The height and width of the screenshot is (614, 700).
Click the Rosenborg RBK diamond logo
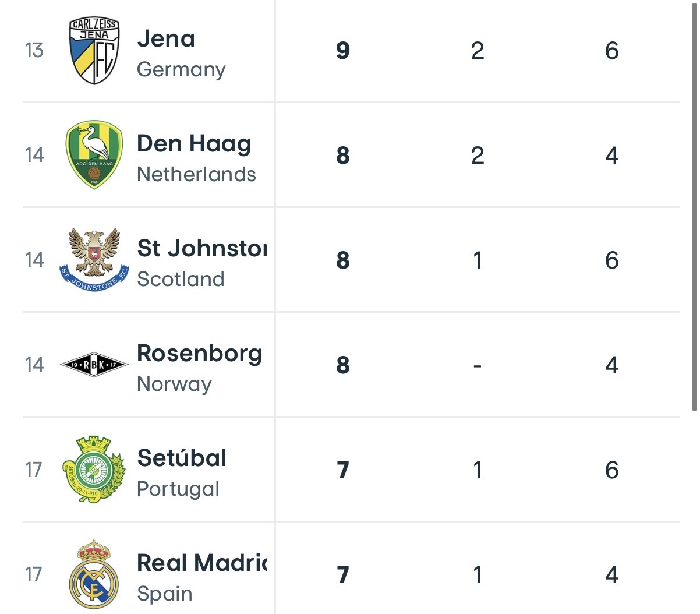tap(94, 365)
